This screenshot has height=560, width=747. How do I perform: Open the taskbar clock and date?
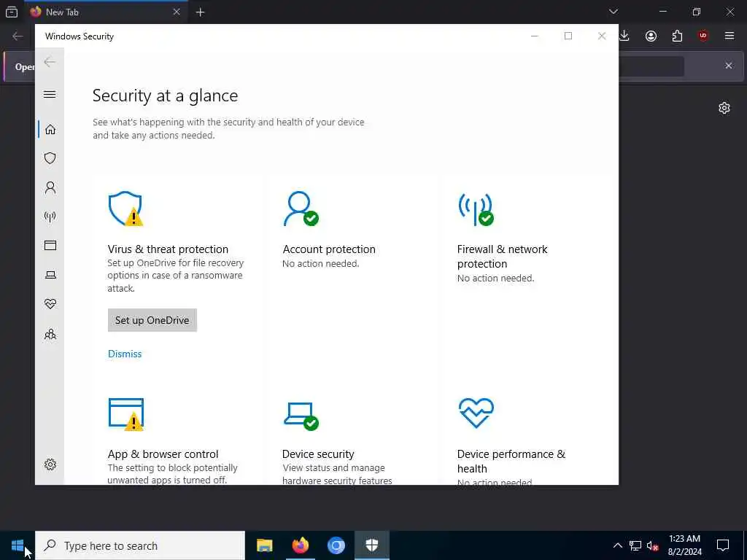tap(684, 545)
